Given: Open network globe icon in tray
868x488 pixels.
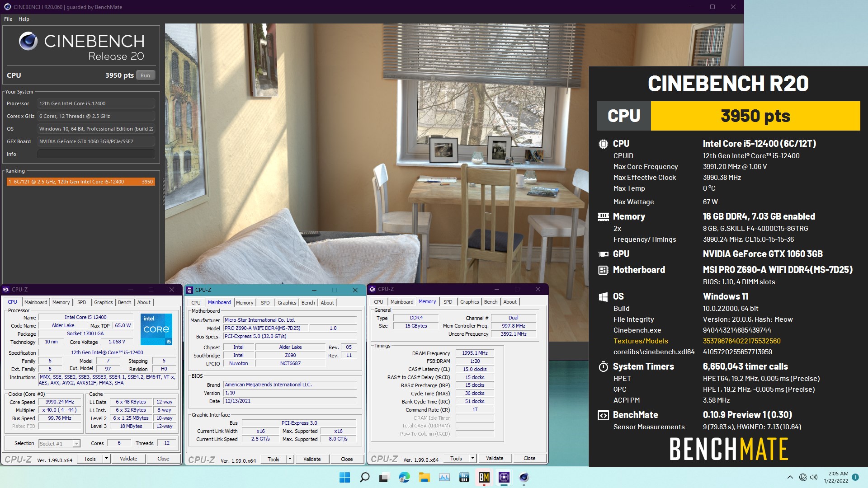Looking at the screenshot, I should click(802, 477).
